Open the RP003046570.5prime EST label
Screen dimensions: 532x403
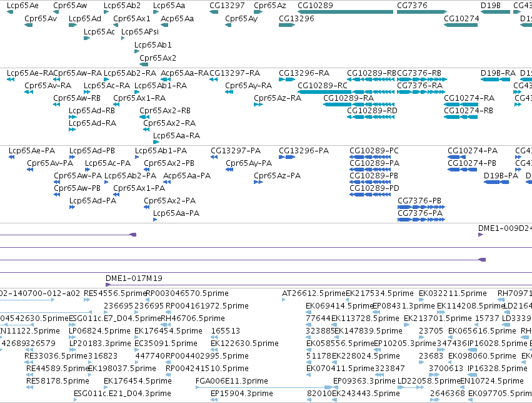pos(187,293)
